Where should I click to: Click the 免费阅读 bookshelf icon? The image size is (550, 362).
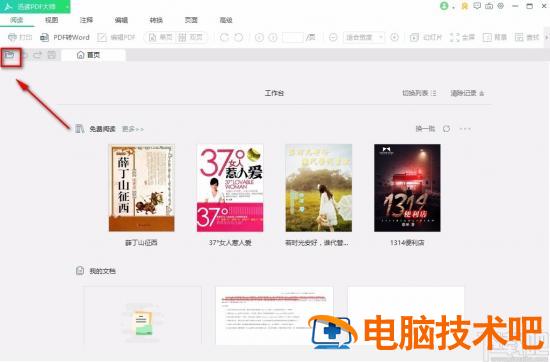(x=80, y=129)
